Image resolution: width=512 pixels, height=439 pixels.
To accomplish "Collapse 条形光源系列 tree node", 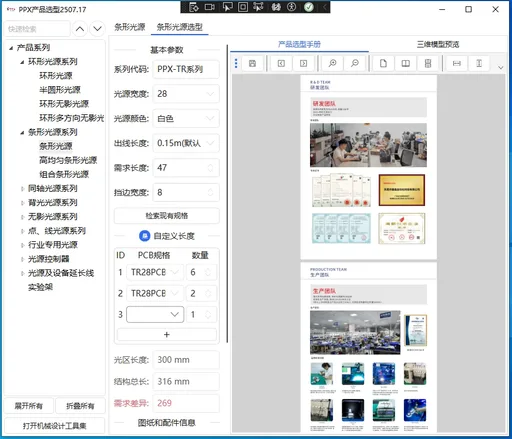I will (x=22, y=133).
